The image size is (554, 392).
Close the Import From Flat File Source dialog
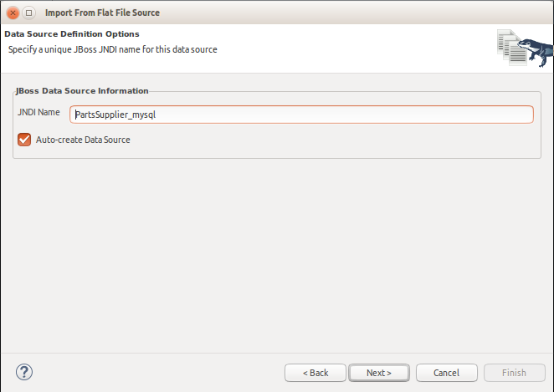pyautogui.click(x=13, y=13)
